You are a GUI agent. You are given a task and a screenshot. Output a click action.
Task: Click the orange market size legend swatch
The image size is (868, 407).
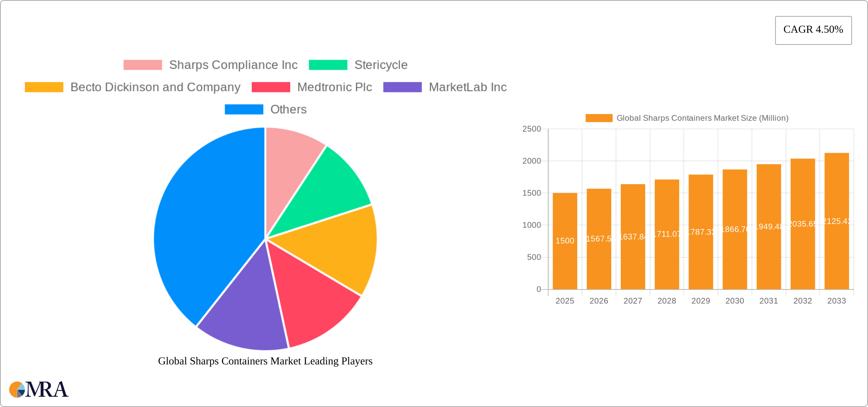click(599, 118)
